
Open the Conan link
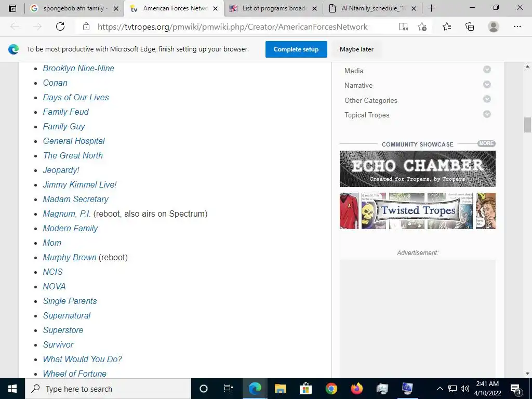pos(55,83)
